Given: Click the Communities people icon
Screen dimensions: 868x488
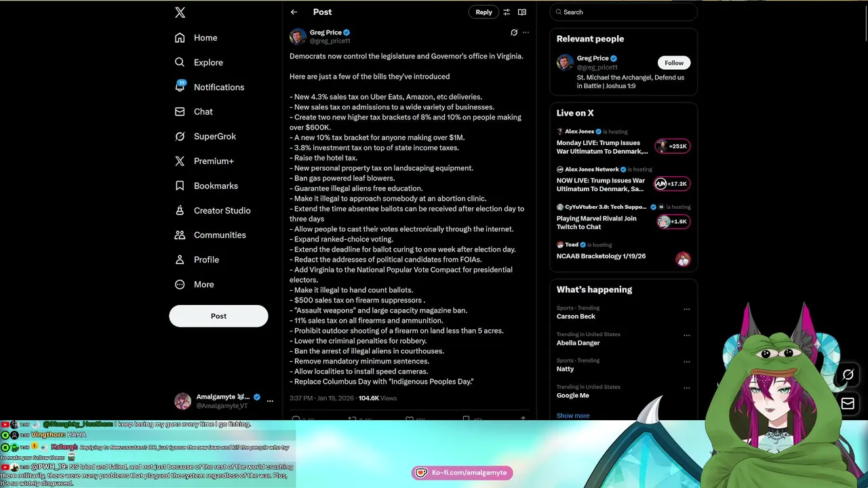Looking at the screenshot, I should point(180,235).
